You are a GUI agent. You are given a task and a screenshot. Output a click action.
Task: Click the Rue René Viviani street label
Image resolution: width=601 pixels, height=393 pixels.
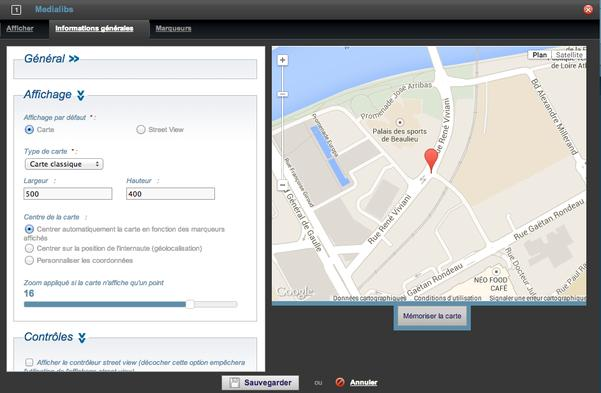(x=389, y=220)
